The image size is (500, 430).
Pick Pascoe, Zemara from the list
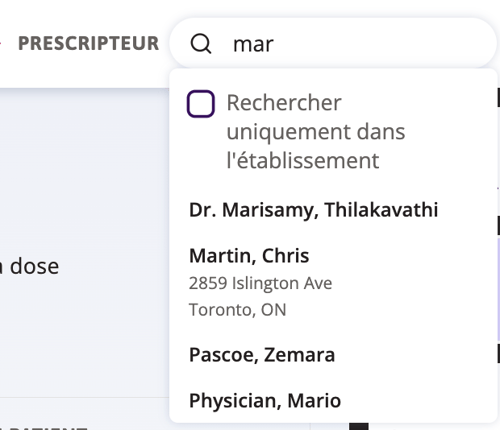(262, 355)
